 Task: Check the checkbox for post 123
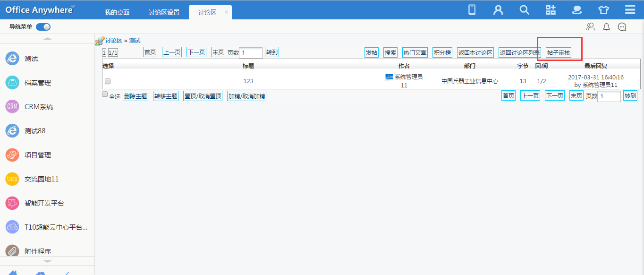pos(108,81)
